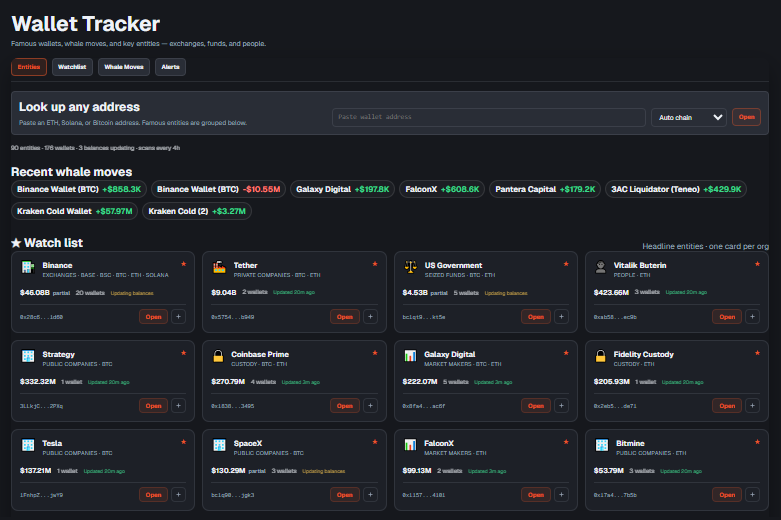Toggle the Fidelity Custody watchlist star
781x520 pixels.
pyautogui.click(x=757, y=353)
